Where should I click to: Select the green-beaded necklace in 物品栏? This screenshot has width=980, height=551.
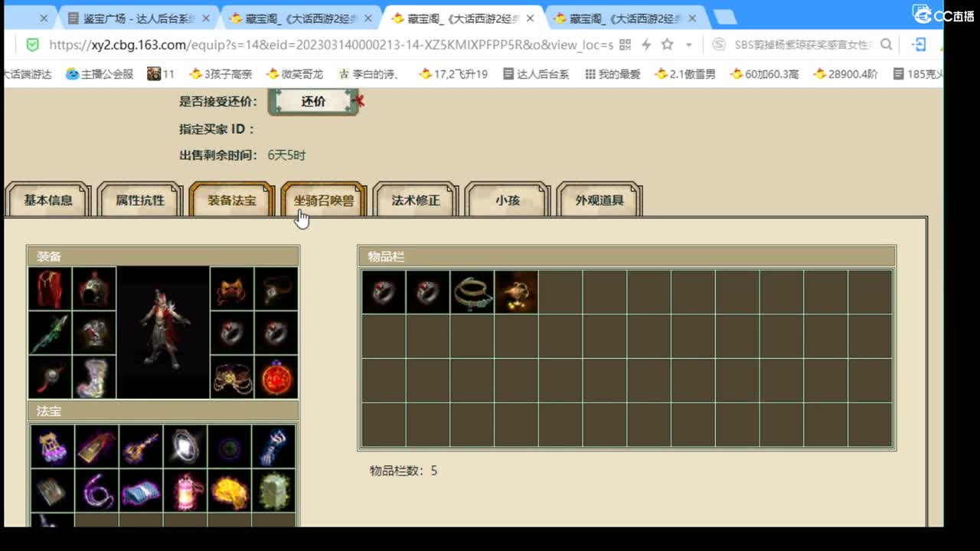472,292
